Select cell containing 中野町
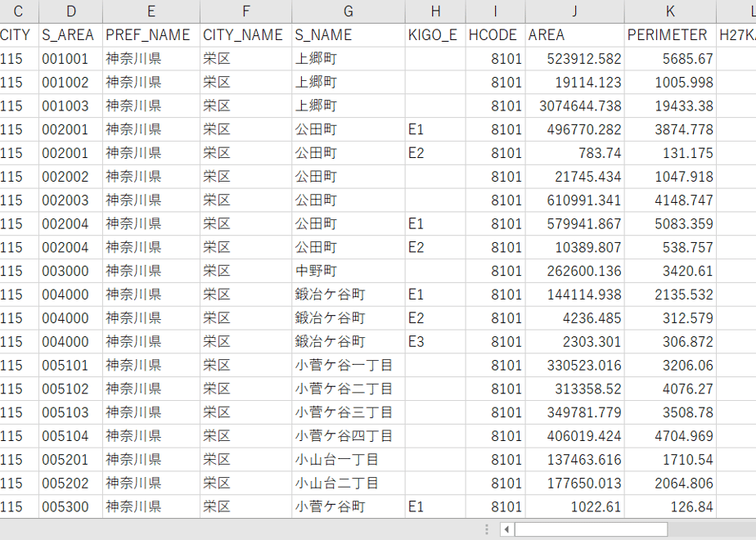The width and height of the screenshot is (756, 540). (x=348, y=271)
